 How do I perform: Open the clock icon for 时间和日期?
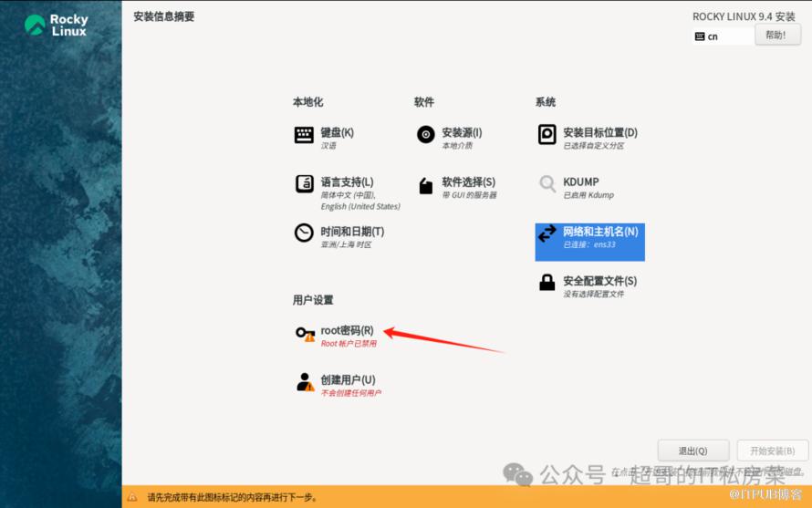point(304,233)
